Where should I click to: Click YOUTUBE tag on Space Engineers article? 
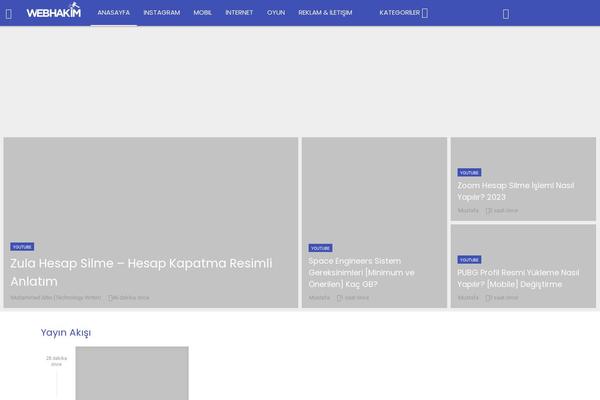tap(320, 248)
